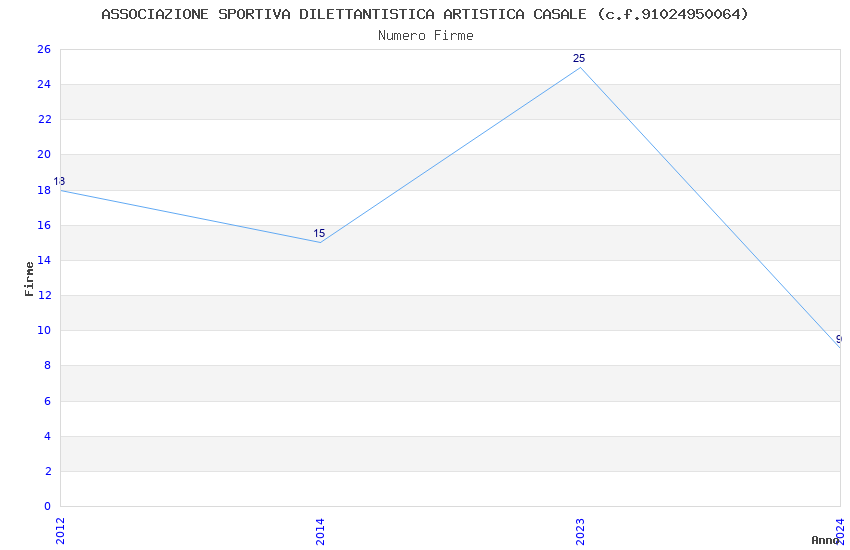
Task: Click the 9 data label at 2024
Action: pos(838,339)
